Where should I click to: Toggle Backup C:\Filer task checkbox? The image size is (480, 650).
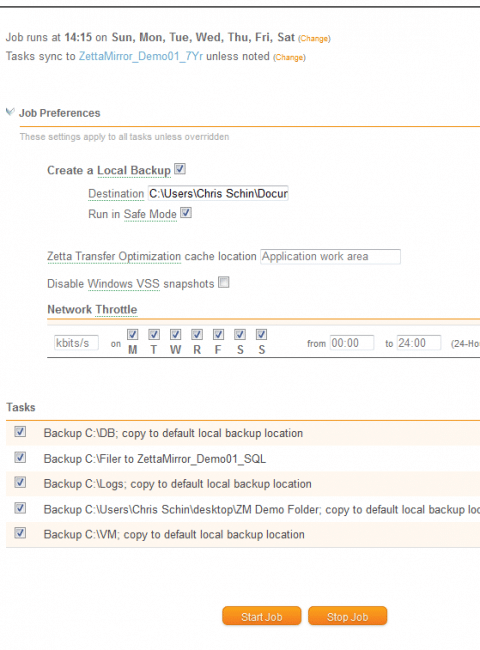20,458
